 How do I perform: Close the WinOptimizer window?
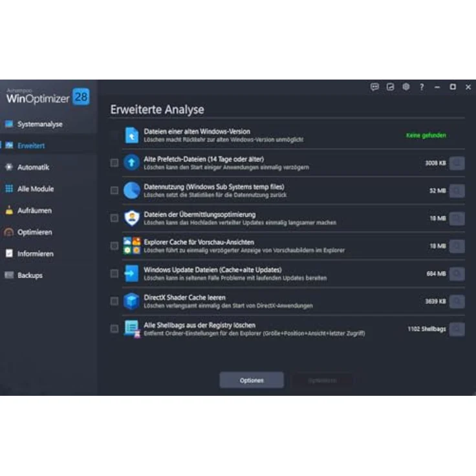click(468, 87)
